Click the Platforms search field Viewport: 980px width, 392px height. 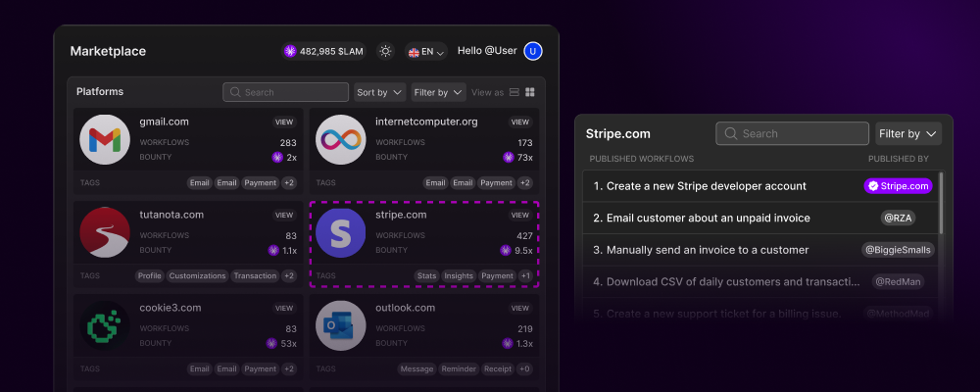click(x=285, y=92)
